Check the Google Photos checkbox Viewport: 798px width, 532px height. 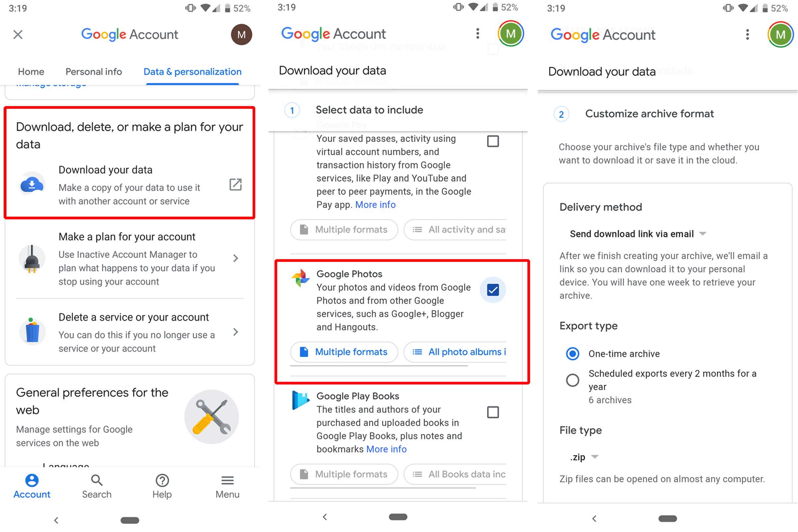click(494, 289)
